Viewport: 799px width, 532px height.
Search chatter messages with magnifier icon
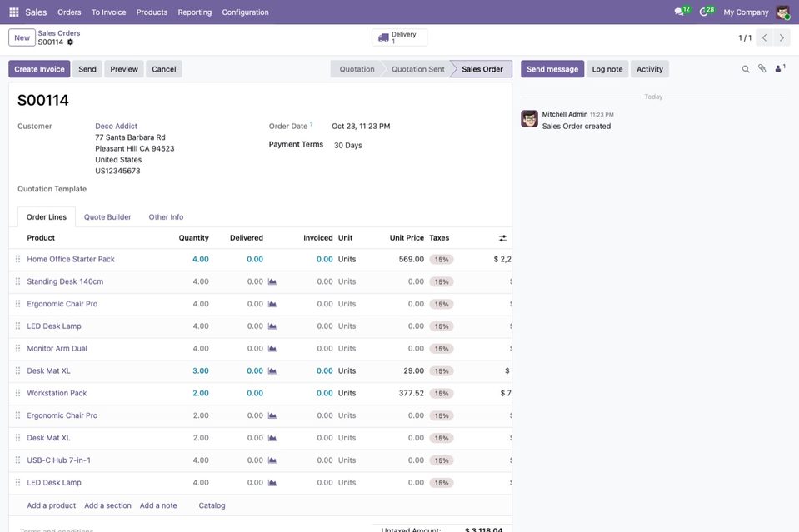[x=746, y=69]
